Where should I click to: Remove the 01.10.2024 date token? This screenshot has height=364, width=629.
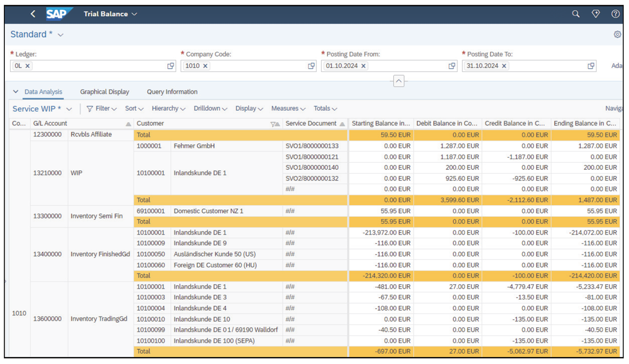click(364, 66)
